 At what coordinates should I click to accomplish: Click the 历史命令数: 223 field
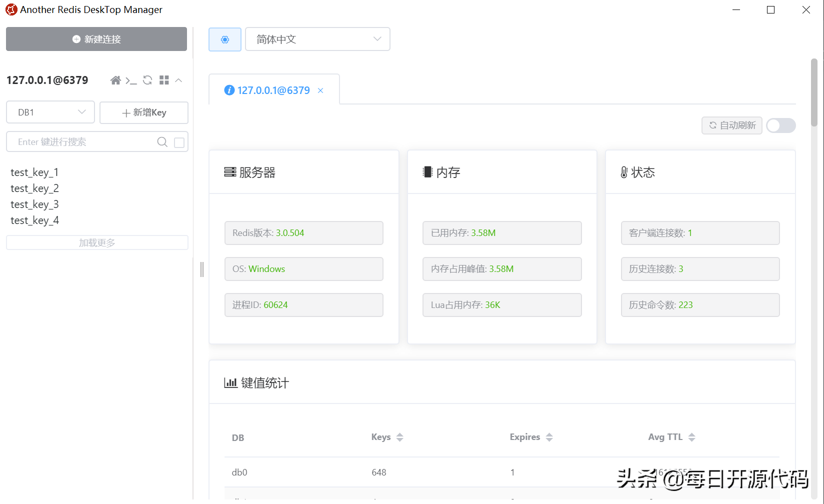tap(700, 305)
